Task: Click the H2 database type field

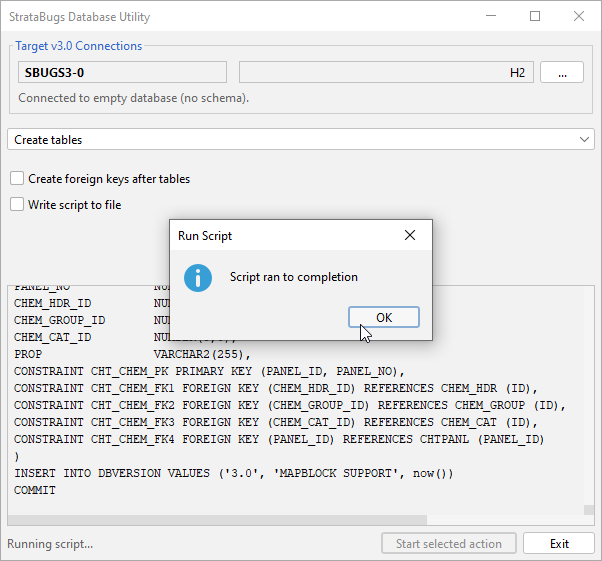Action: point(386,72)
